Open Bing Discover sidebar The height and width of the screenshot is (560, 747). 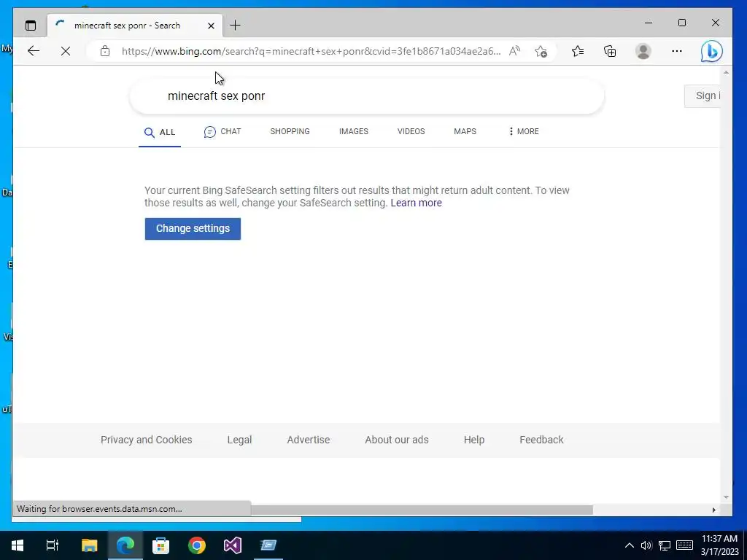point(712,51)
